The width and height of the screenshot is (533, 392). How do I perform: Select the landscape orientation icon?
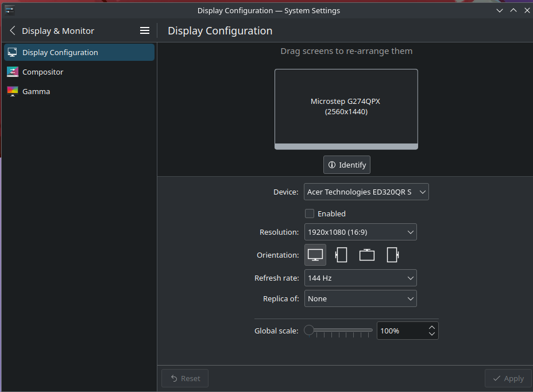tap(315, 255)
